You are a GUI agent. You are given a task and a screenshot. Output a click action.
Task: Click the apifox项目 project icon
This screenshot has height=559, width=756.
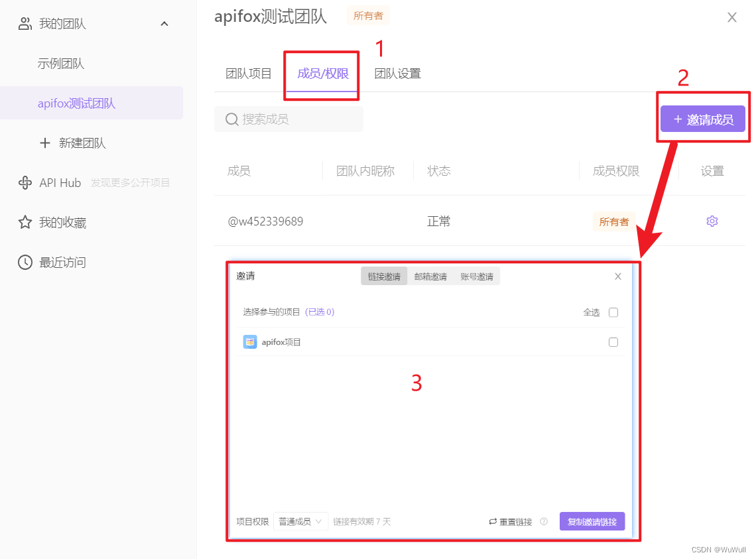250,342
